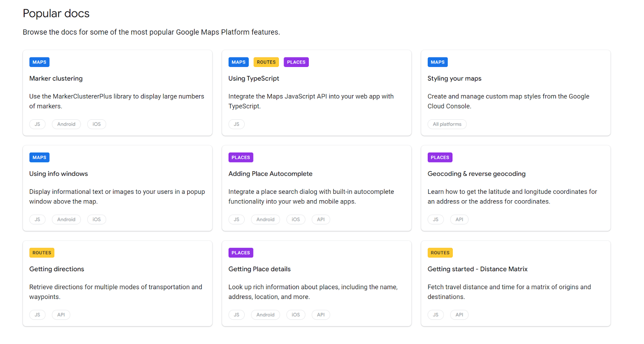Image resolution: width=644 pixels, height=344 pixels.
Task: Select Android chip on Getting Place details card
Action: [x=266, y=315]
